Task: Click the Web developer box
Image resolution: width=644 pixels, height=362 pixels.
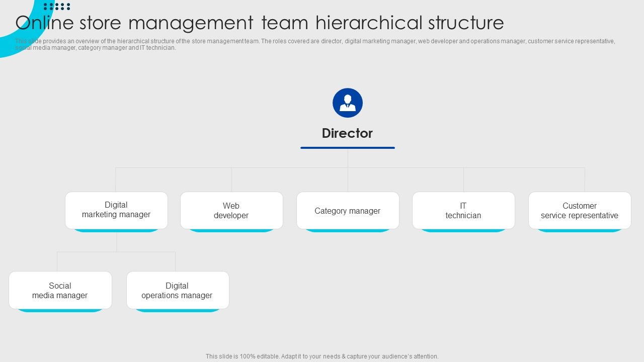Action: click(231, 211)
